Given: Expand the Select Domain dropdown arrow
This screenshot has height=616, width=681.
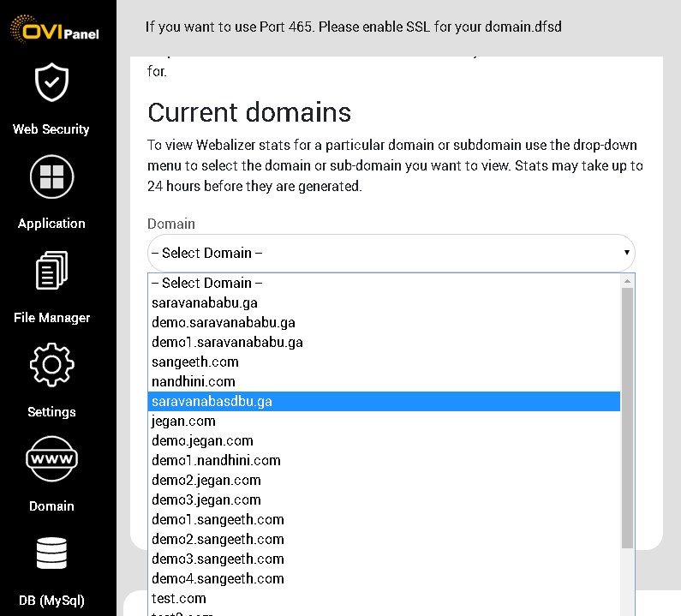Looking at the screenshot, I should [x=627, y=253].
